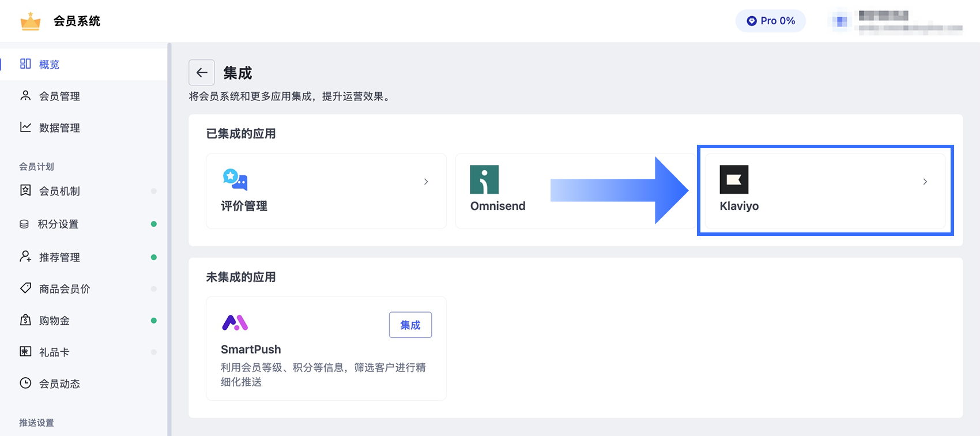Screen dimensions: 980x436
Task: Open 积分设置 in the sidebar
Action: [x=84, y=224]
